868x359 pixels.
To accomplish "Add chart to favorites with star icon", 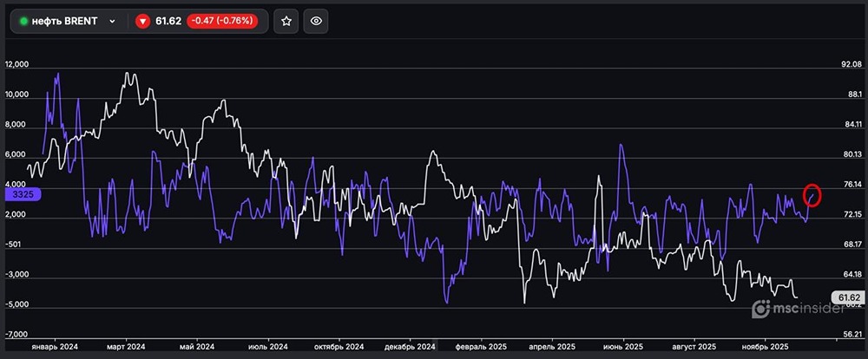I will pos(286,21).
